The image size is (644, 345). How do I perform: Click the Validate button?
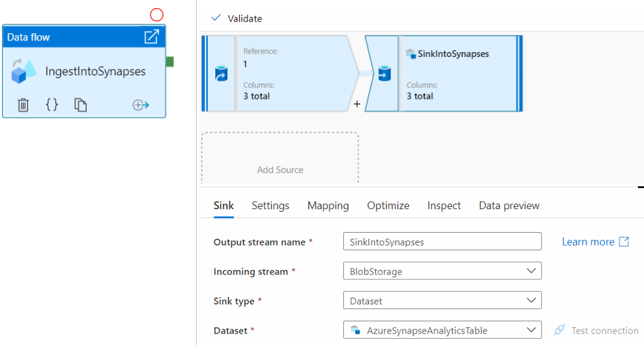(237, 18)
